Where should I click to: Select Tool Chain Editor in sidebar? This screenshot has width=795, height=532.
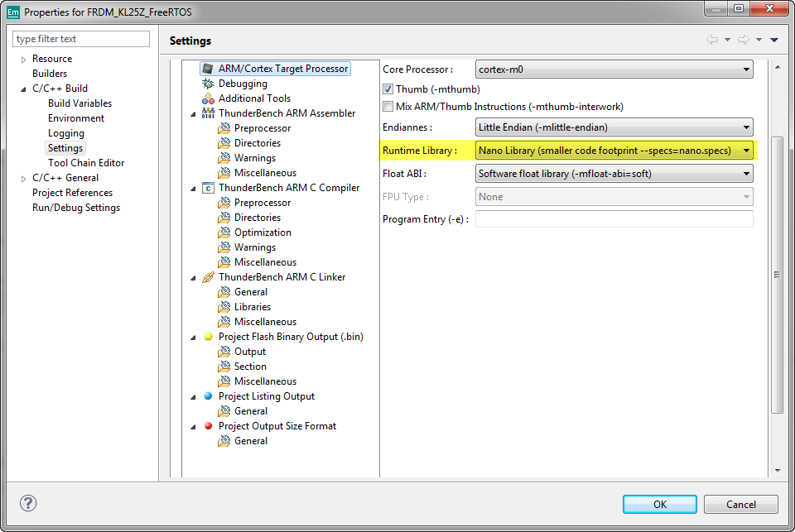(85, 163)
